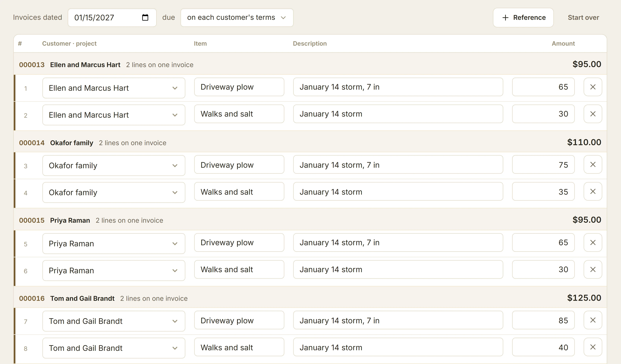Image resolution: width=621 pixels, height=364 pixels.
Task: Edit description on line 3 January 14 storm, 7 in
Action: pos(398,165)
